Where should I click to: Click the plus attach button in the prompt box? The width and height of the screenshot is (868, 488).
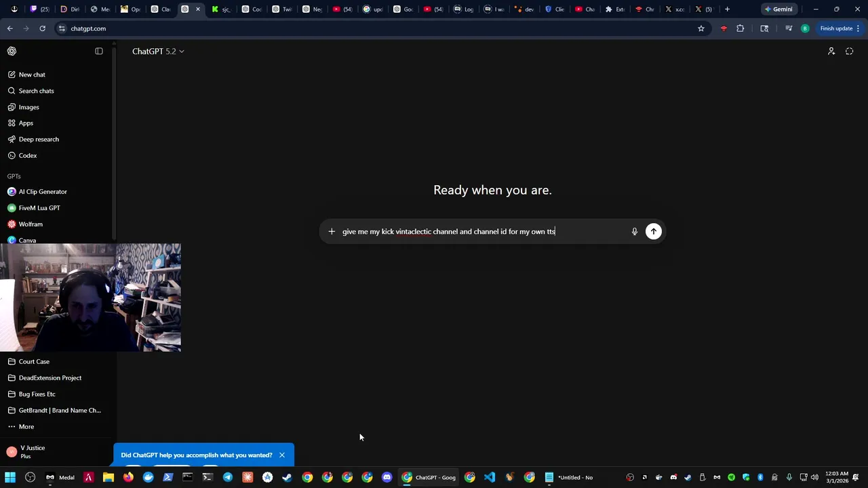click(x=332, y=232)
